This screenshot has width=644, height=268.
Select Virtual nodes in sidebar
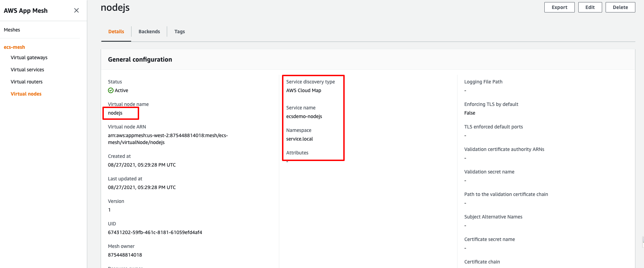[x=26, y=94]
